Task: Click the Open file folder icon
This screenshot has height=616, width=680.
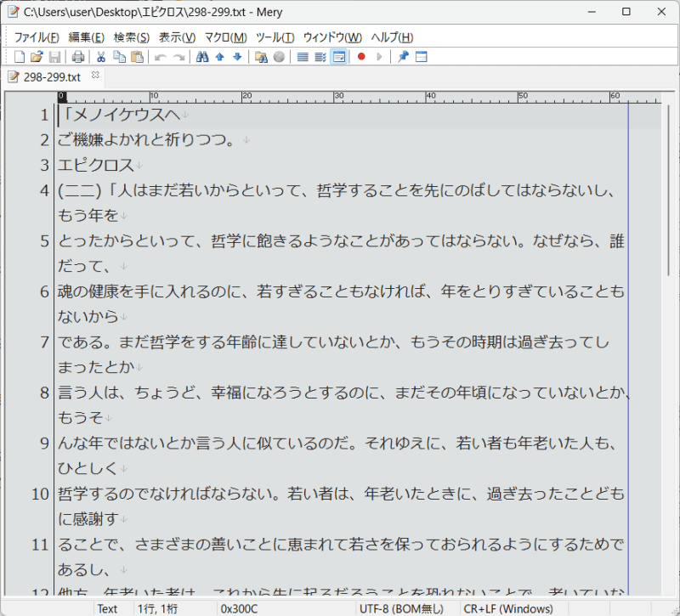Action: [37, 57]
